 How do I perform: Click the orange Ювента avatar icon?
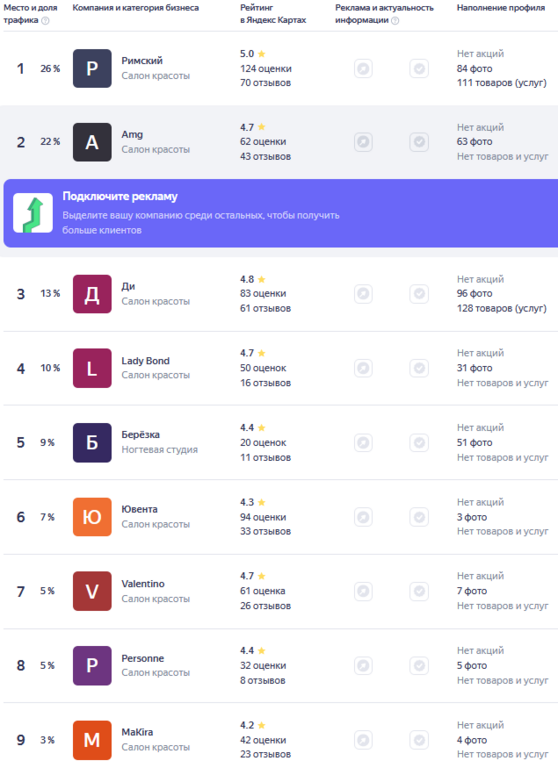pyautogui.click(x=92, y=517)
